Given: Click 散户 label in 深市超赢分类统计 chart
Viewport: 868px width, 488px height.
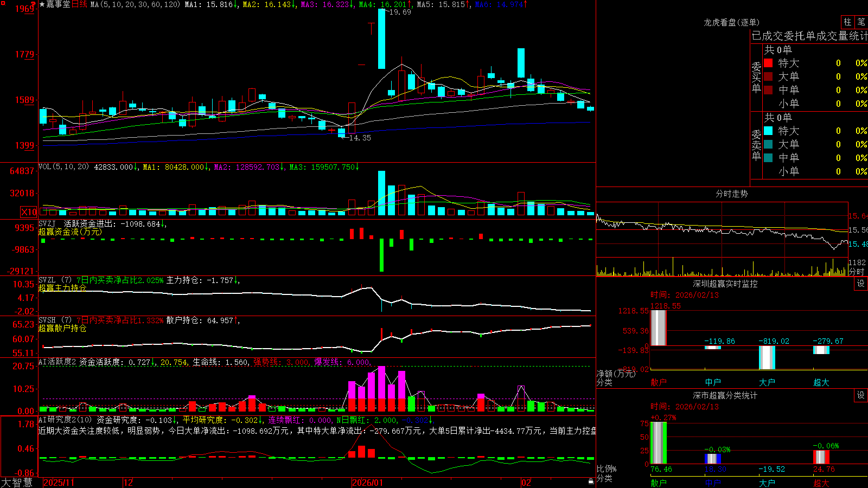Looking at the screenshot, I should [659, 483].
